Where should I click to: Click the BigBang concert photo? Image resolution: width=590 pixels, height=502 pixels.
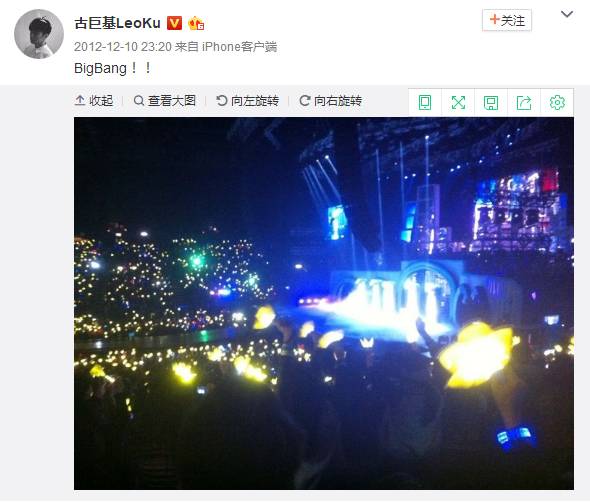324,303
